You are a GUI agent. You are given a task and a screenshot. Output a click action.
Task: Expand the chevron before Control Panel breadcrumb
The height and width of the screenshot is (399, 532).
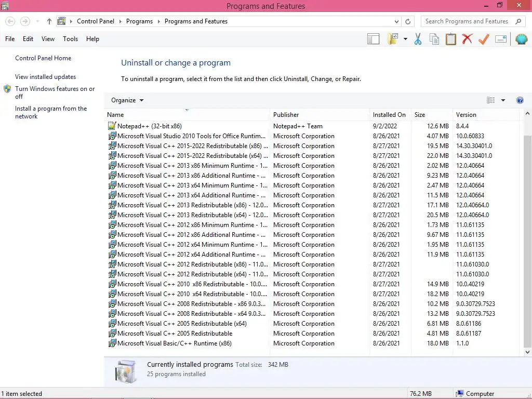tap(71, 21)
